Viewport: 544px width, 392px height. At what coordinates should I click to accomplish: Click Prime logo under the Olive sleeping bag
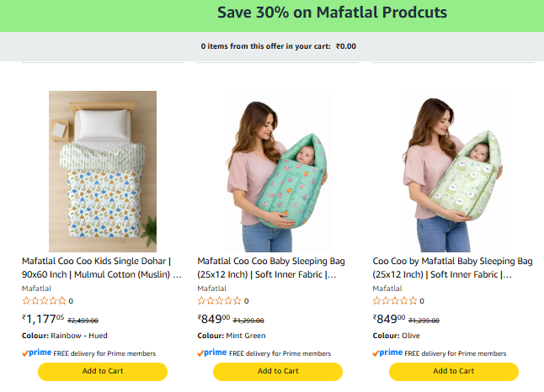click(x=387, y=353)
